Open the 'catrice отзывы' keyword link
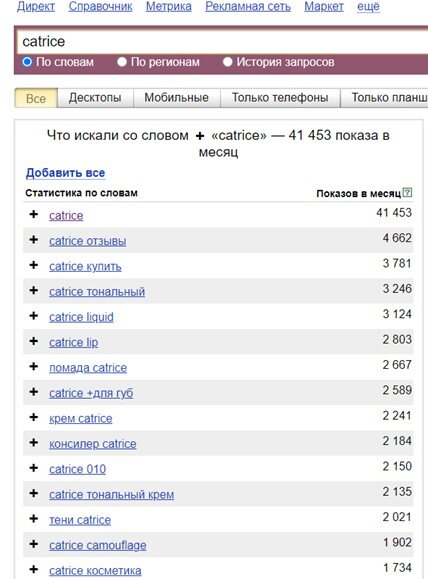Viewport: 428px width, 579px height. point(88,241)
